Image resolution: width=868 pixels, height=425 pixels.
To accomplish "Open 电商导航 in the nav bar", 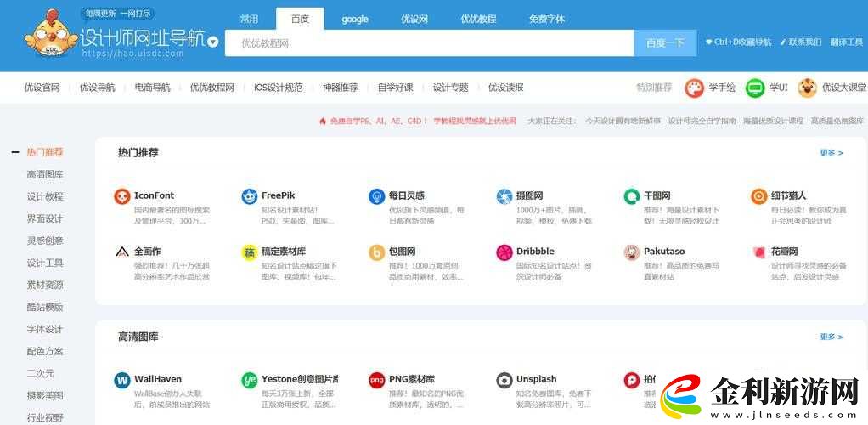I will tap(153, 88).
